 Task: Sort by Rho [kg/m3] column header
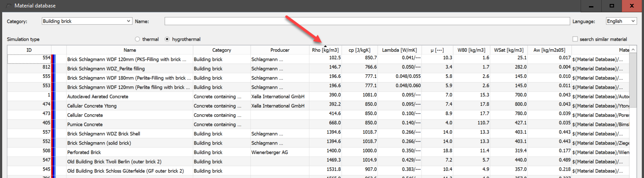tap(325, 50)
